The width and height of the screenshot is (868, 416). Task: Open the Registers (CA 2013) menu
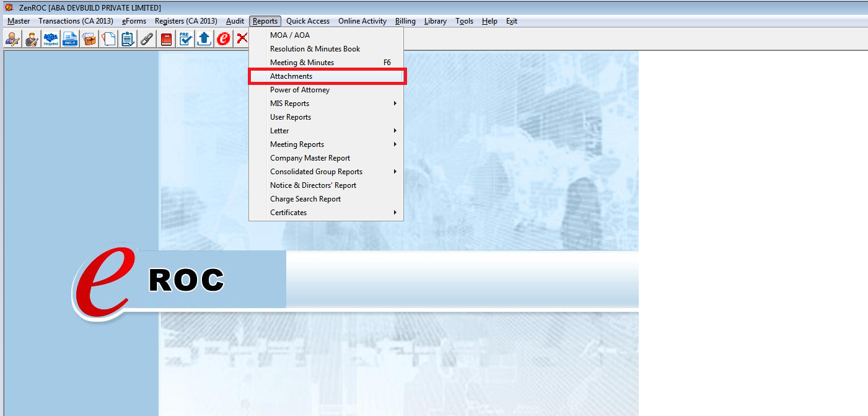click(186, 21)
